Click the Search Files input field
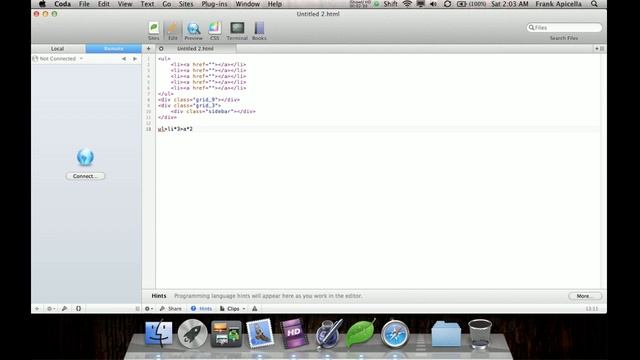The image size is (640, 360). (x=564, y=27)
